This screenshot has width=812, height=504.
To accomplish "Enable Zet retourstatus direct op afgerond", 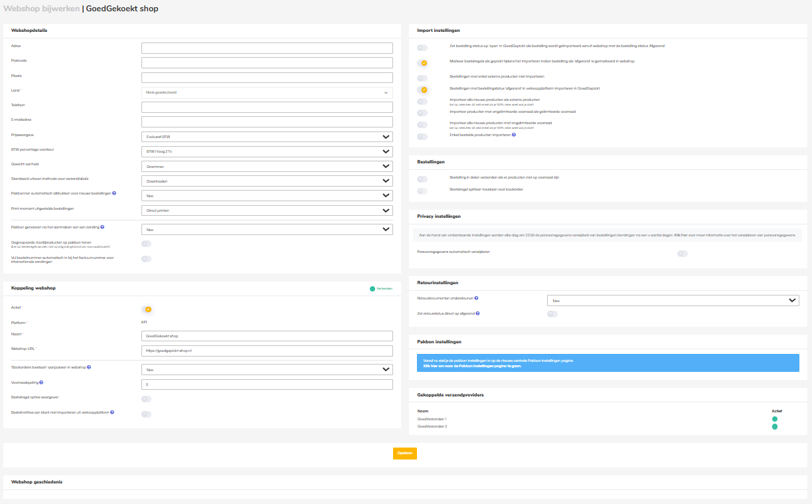I will point(552,313).
